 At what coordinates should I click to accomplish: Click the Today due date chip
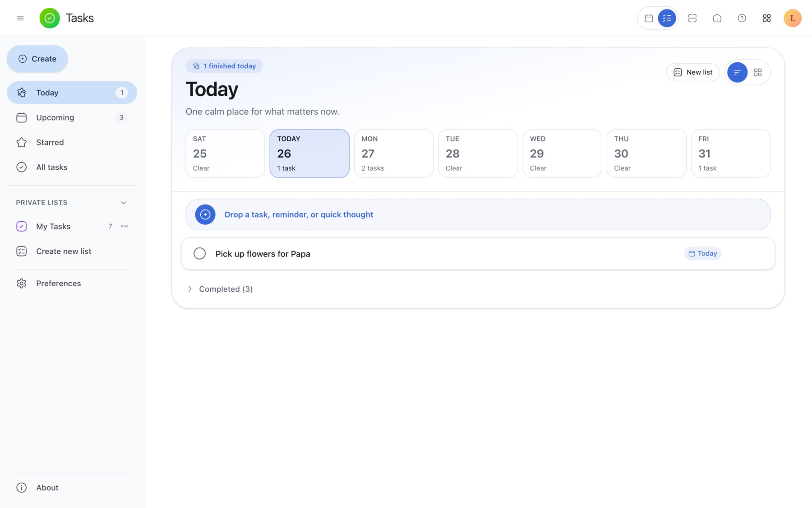click(x=703, y=253)
